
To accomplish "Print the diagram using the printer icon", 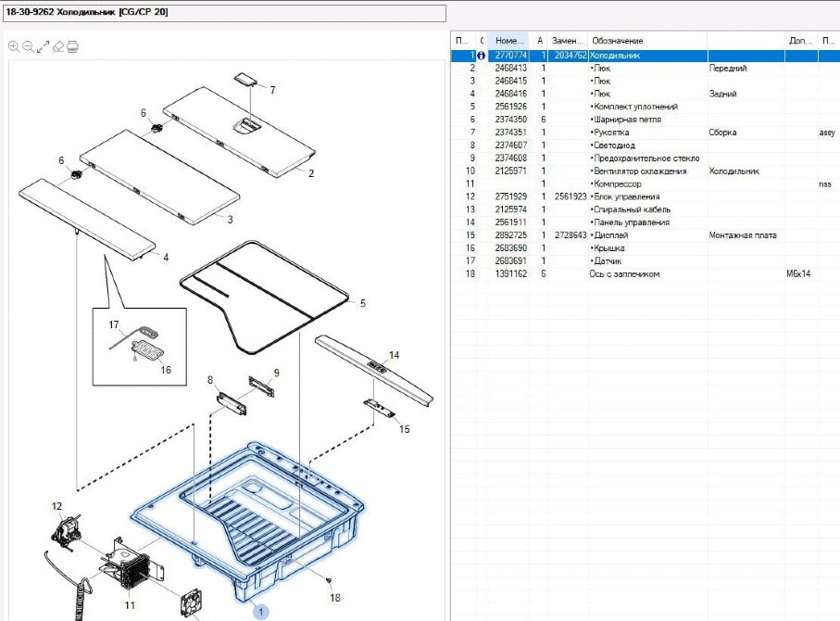I will (73, 46).
